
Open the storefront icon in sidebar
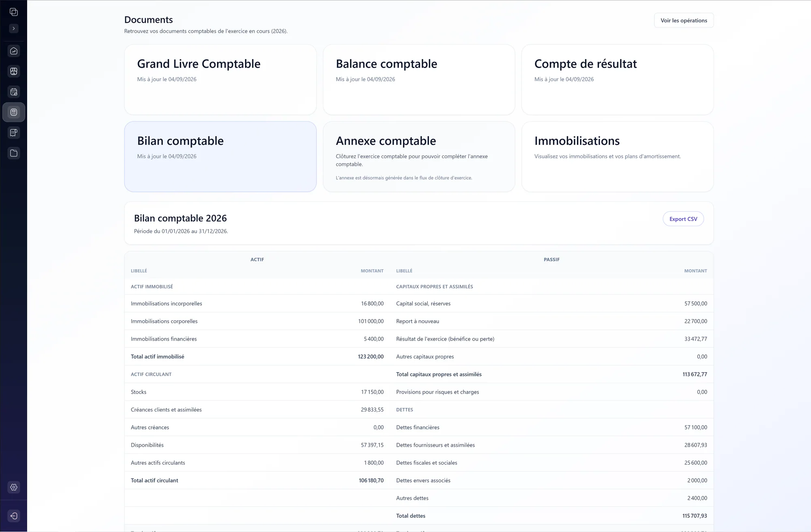(x=14, y=71)
